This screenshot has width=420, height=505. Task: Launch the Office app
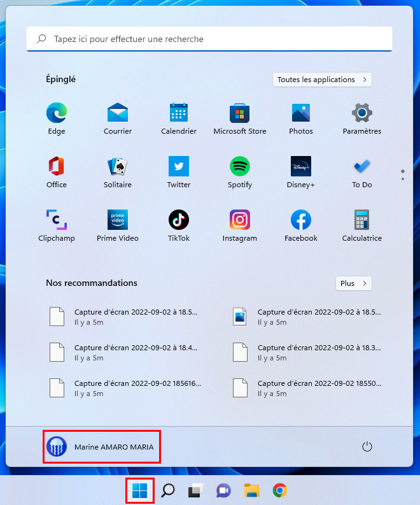(57, 172)
